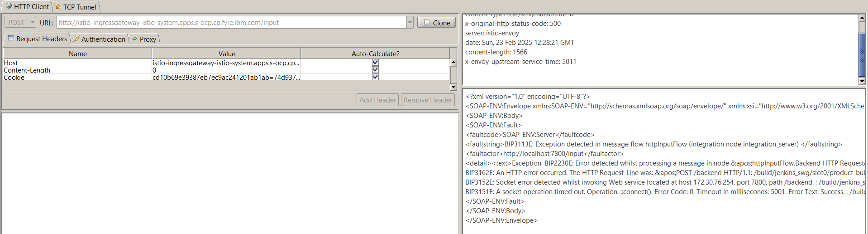The width and height of the screenshot is (868, 234).
Task: Click headers table scroll up arrow
Action: [x=453, y=62]
